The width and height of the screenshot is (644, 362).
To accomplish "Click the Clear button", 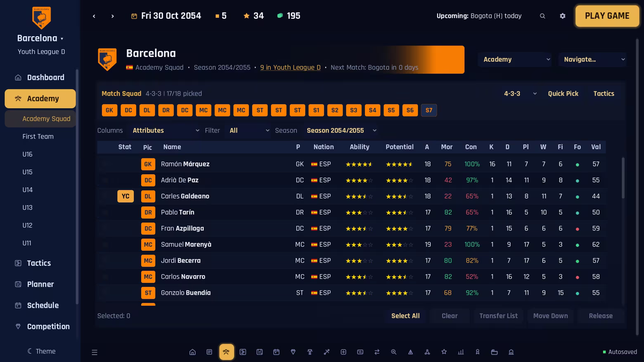I will tap(450, 316).
